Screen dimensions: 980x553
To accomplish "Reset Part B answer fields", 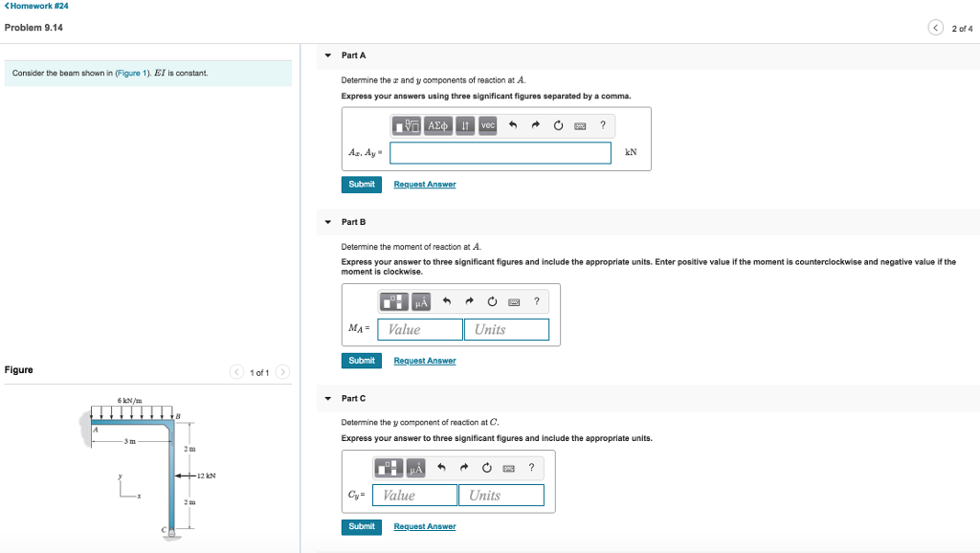I will tap(492, 301).
